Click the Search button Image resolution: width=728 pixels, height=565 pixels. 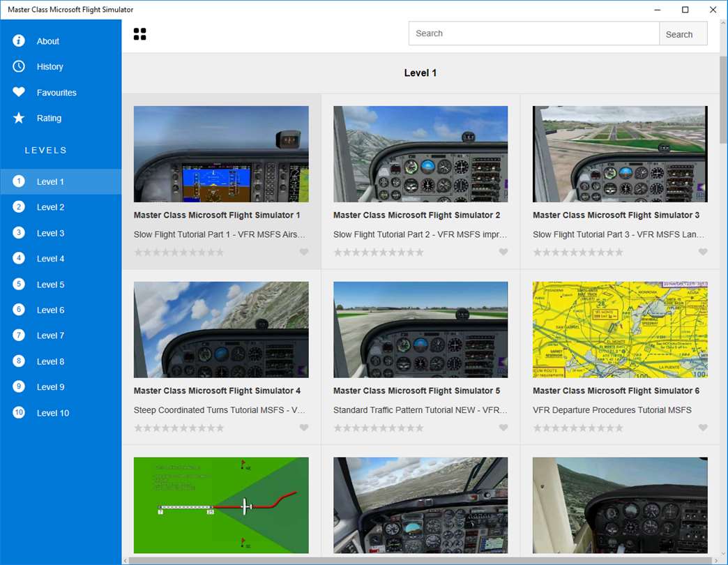683,34
